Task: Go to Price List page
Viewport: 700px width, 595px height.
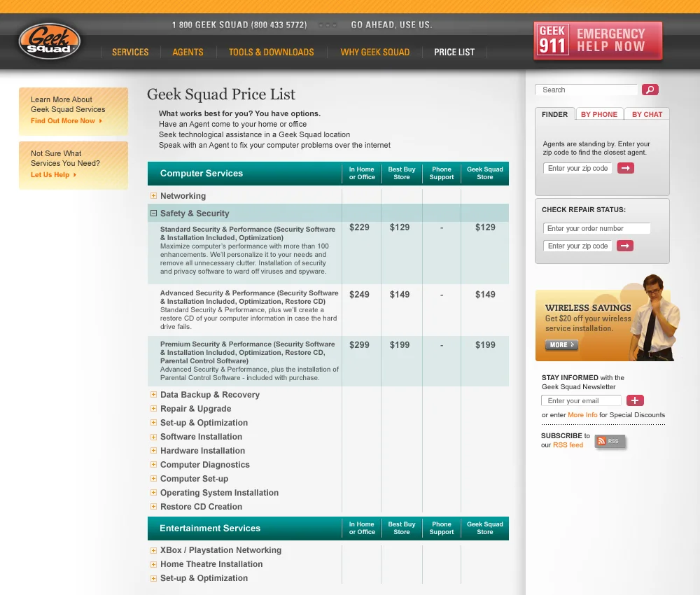Action: point(454,52)
